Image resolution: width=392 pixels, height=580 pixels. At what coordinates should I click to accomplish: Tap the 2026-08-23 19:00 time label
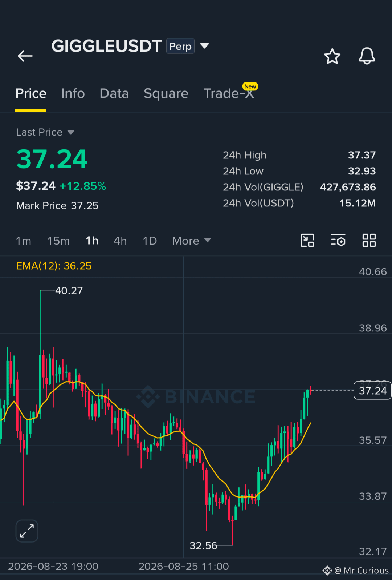[x=53, y=567]
